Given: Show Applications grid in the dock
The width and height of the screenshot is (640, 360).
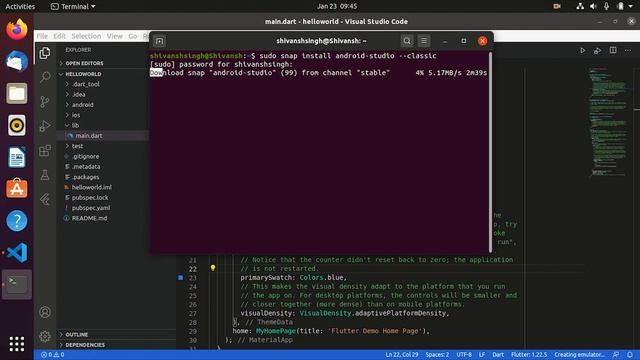Looking at the screenshot, I should (x=17, y=344).
